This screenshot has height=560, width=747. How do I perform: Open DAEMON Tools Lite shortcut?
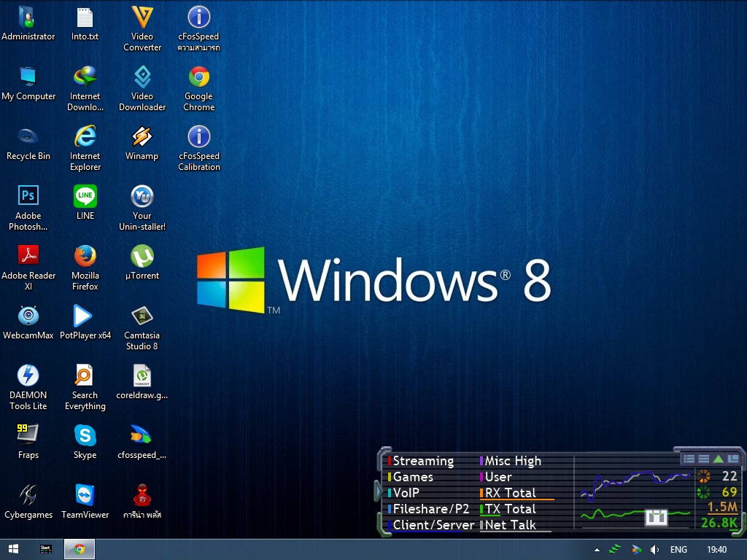coord(28,388)
